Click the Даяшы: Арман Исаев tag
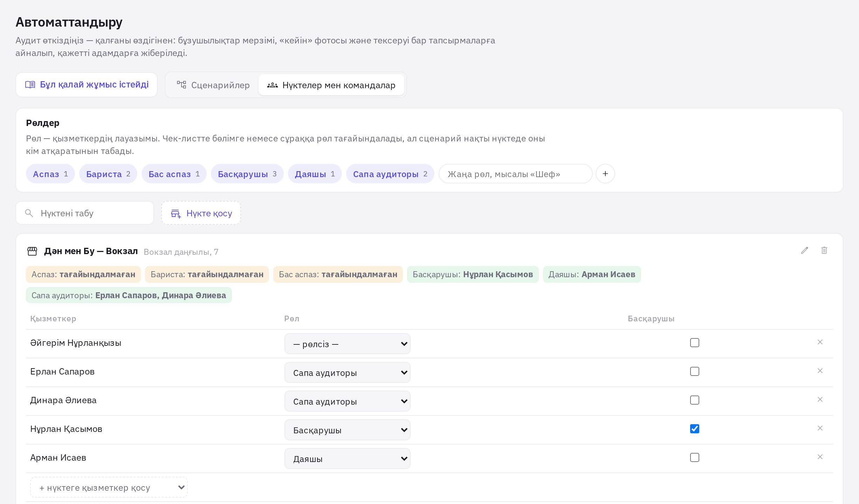Image resolution: width=859 pixels, height=504 pixels. [592, 274]
